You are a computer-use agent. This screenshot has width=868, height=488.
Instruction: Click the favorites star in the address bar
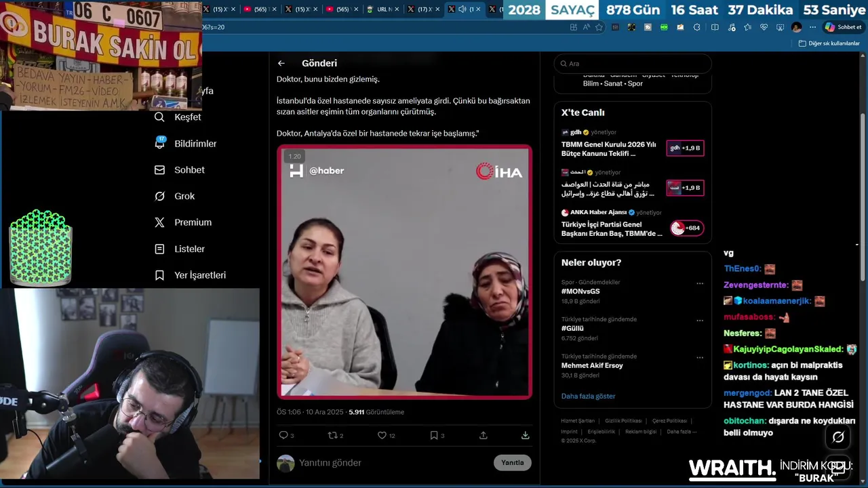click(599, 27)
